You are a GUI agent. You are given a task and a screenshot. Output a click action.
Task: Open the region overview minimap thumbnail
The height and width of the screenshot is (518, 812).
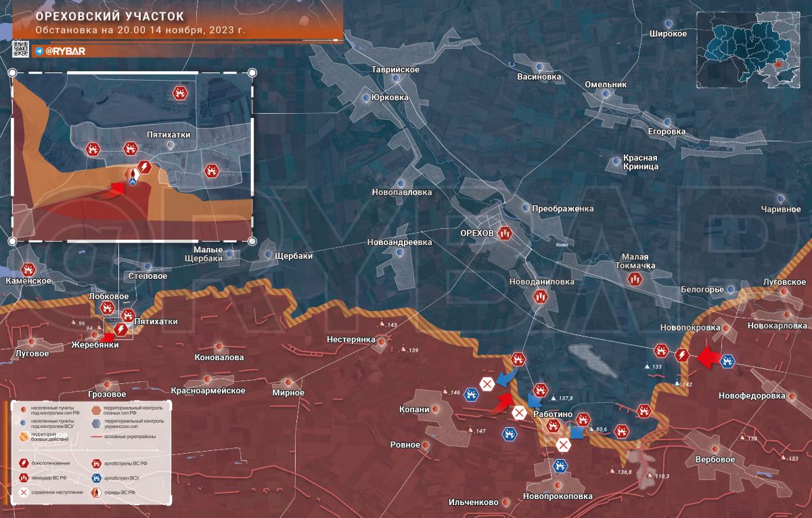751,51
